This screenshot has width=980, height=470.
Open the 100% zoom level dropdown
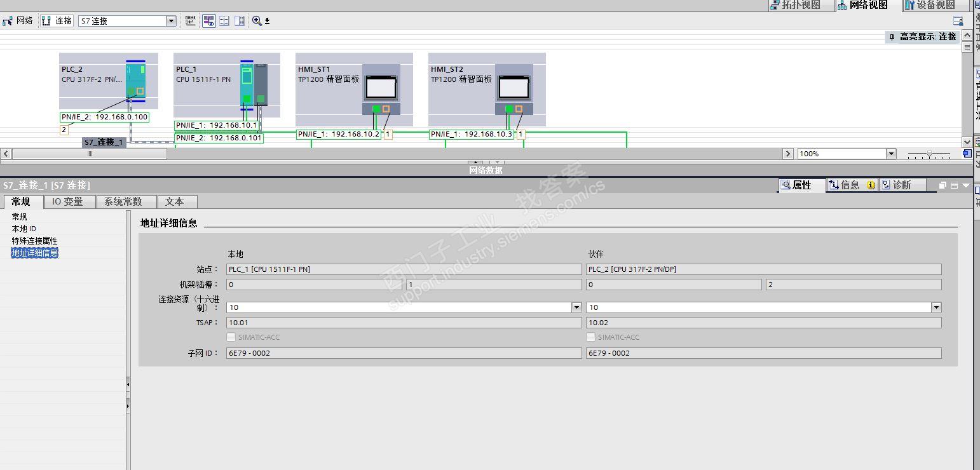point(891,154)
